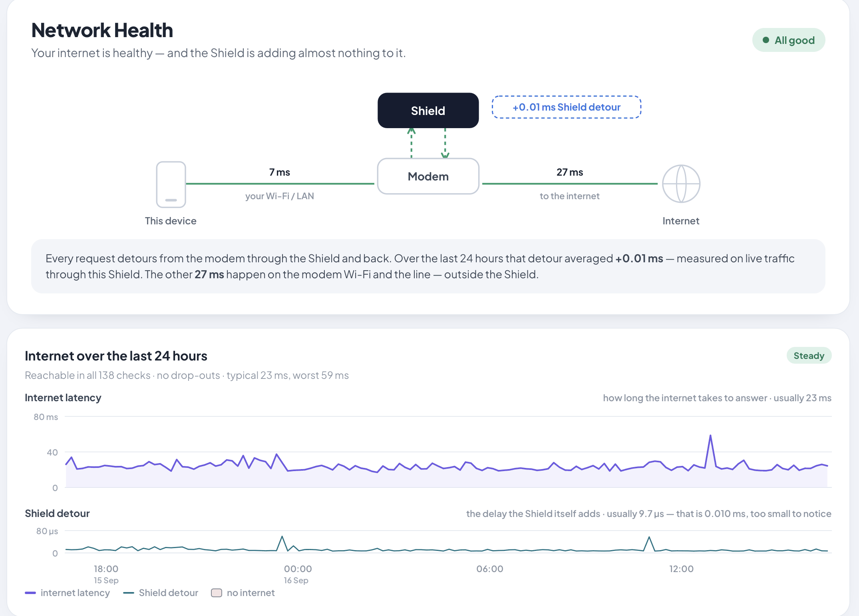The image size is (859, 616).
Task: Click the This device phone icon
Action: (x=171, y=184)
